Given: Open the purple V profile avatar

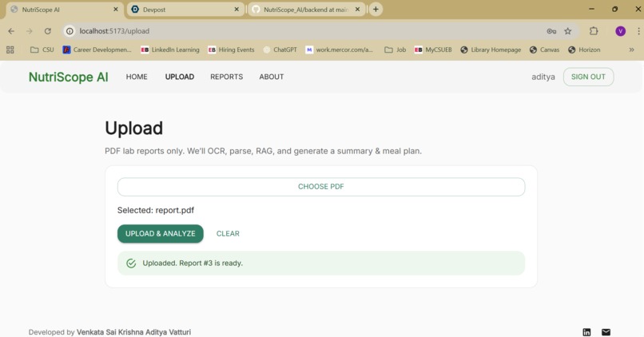Looking at the screenshot, I should tap(620, 31).
